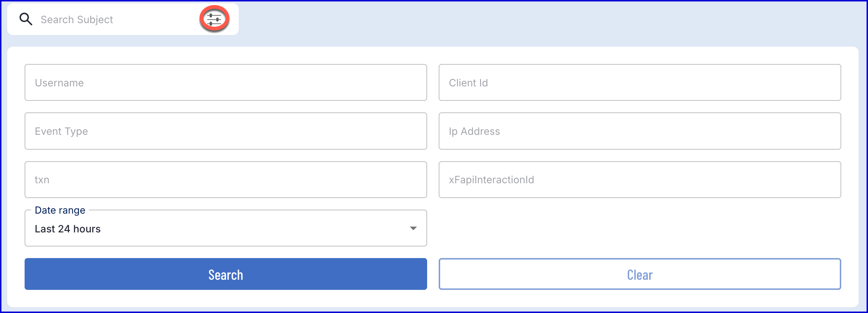The width and height of the screenshot is (868, 313).
Task: Focus the Client Id input field
Action: pos(639,82)
